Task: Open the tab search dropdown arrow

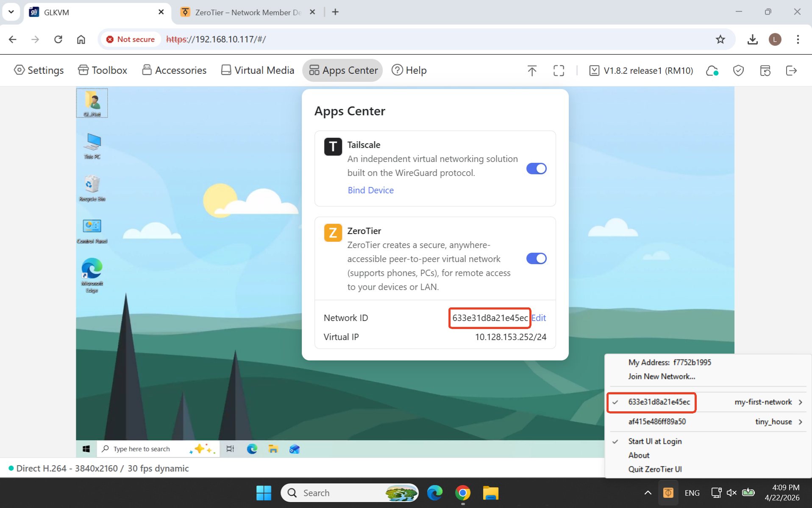Action: (x=11, y=12)
